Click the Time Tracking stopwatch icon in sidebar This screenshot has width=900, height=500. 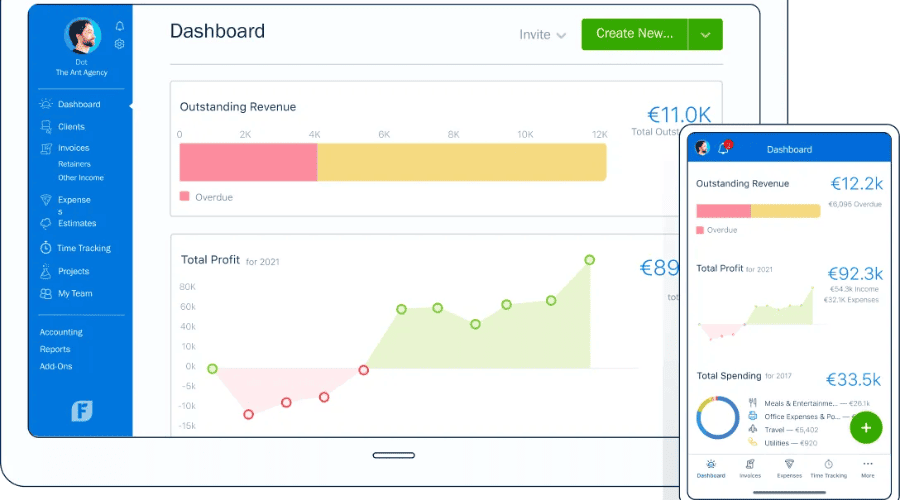point(46,248)
